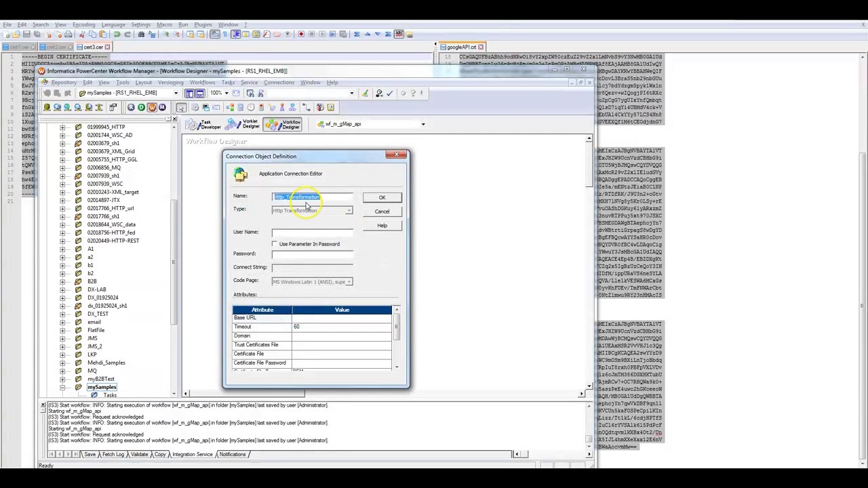Open the Task Developer tool

[x=203, y=125]
